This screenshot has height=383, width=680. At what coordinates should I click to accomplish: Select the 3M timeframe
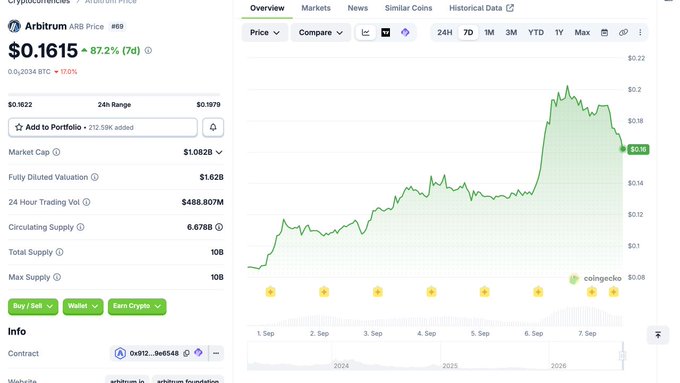point(511,33)
